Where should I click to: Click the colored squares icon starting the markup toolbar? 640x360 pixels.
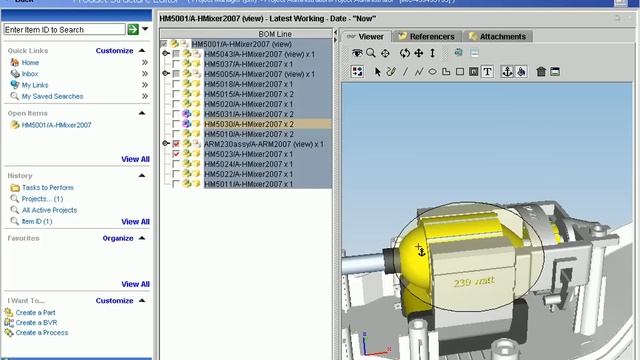[x=357, y=72]
